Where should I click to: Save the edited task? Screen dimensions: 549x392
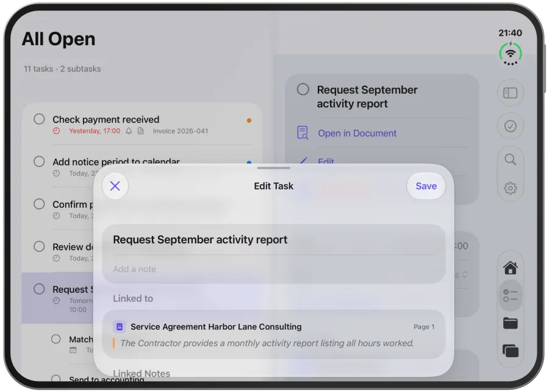426,186
